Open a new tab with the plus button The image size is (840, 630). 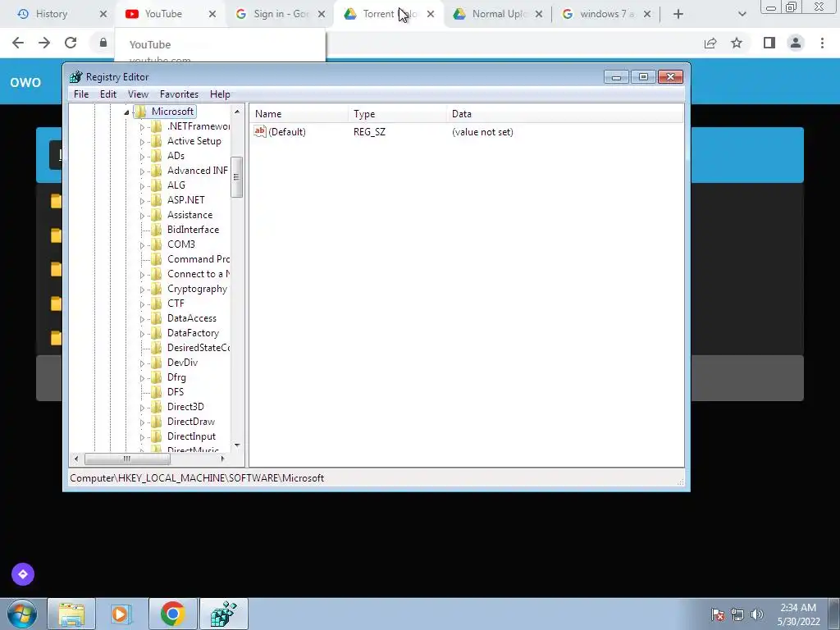point(678,14)
